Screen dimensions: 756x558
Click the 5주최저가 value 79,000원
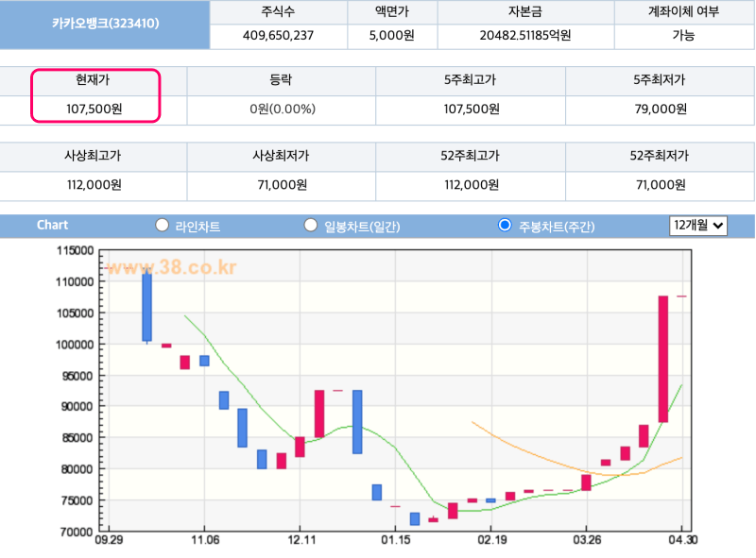pyautogui.click(x=661, y=109)
